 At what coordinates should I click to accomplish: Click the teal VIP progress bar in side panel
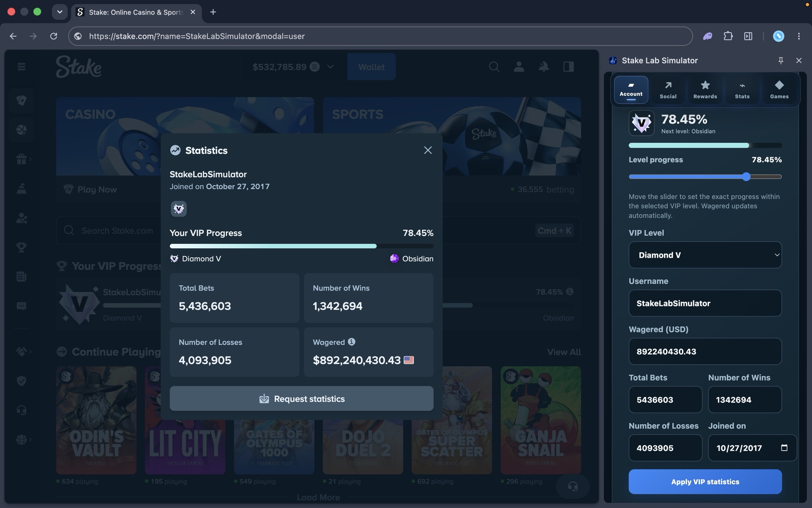tap(705, 145)
